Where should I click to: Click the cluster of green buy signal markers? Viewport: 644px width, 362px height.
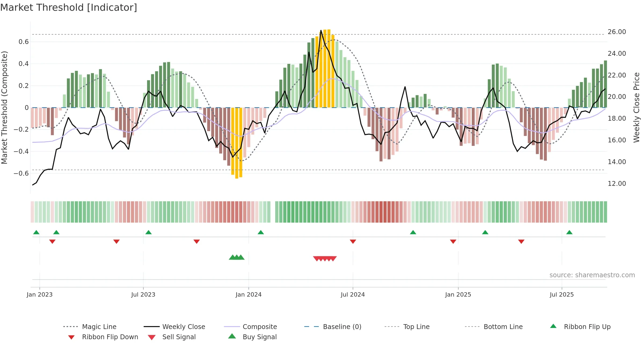[x=237, y=257]
